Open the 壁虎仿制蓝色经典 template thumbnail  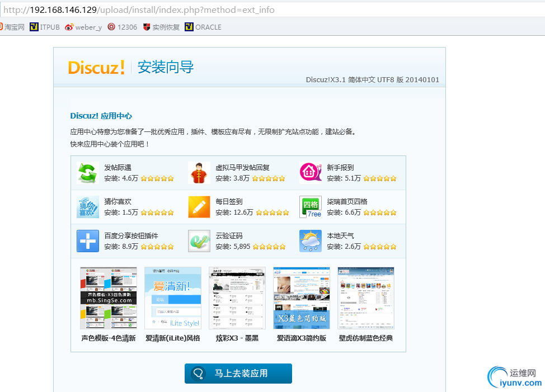click(366, 298)
